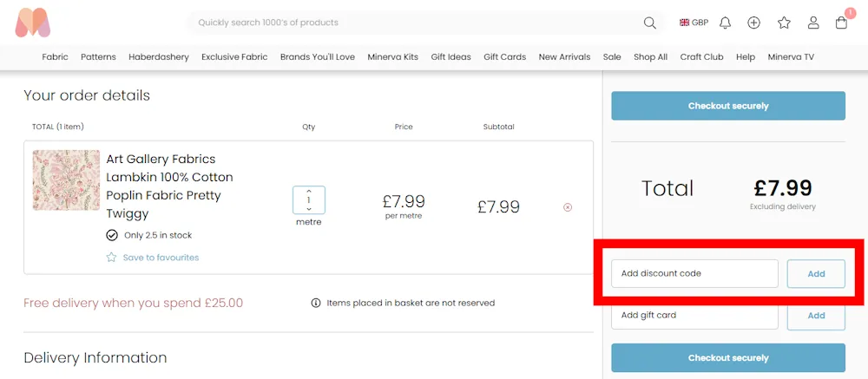Open the shopping basket bag icon
Image resolution: width=868 pixels, height=379 pixels.
click(x=841, y=23)
